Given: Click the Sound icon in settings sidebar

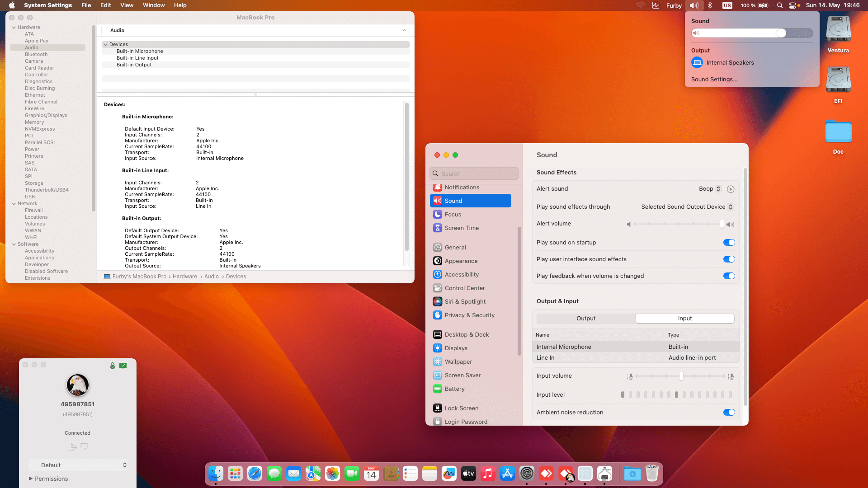Looking at the screenshot, I should pos(438,201).
